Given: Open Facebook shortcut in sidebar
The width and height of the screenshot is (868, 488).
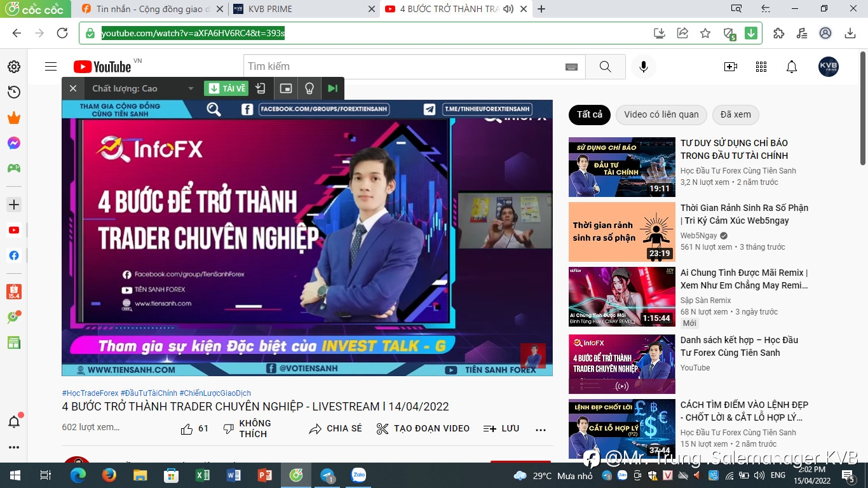Looking at the screenshot, I should pos(14,255).
